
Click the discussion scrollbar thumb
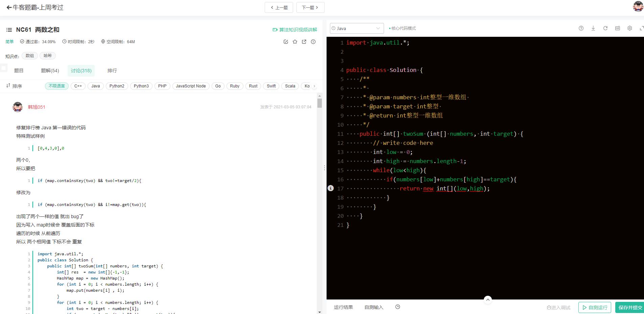319,103
